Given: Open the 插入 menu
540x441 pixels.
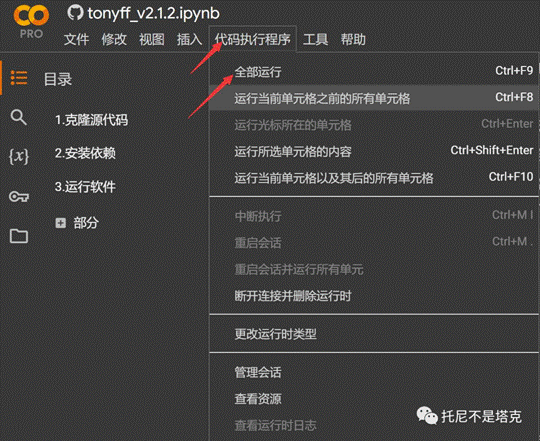Looking at the screenshot, I should (x=189, y=39).
